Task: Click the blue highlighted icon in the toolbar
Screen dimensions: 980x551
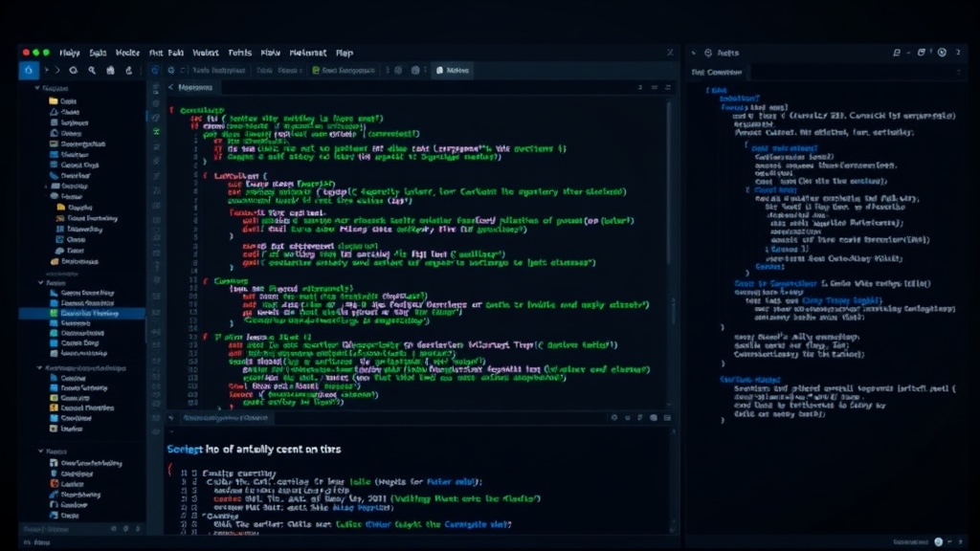Action: pyautogui.click(x=29, y=71)
